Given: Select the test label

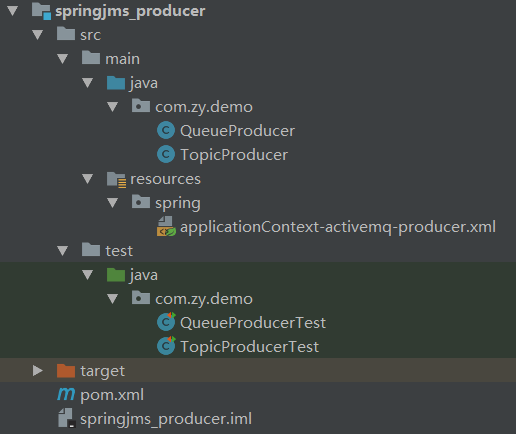Looking at the screenshot, I should tap(119, 251).
